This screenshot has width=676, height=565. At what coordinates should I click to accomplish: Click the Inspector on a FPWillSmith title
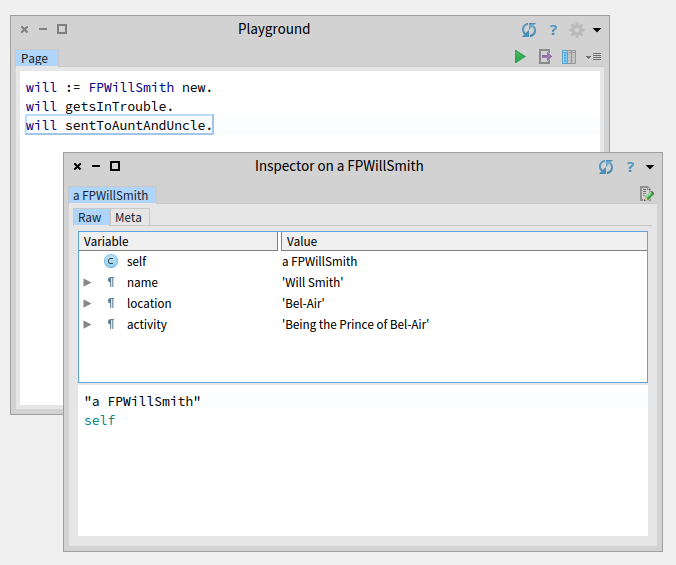(339, 166)
